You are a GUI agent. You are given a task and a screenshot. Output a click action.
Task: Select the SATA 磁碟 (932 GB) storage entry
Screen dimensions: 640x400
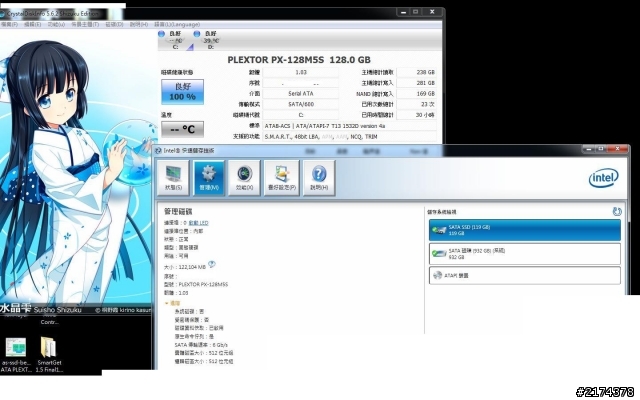[525, 253]
